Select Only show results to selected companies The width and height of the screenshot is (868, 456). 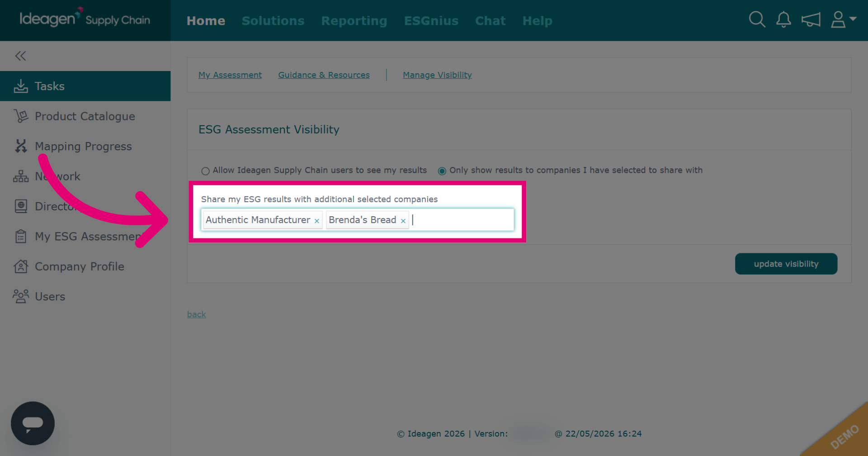[442, 171]
